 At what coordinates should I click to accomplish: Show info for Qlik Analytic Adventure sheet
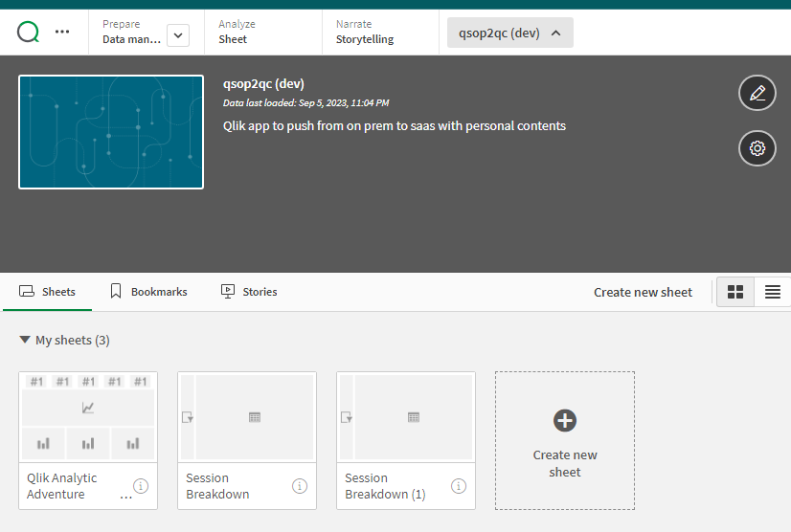140,486
